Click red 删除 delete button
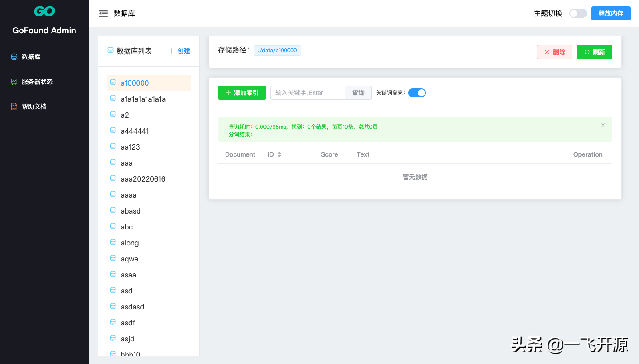 tap(555, 52)
